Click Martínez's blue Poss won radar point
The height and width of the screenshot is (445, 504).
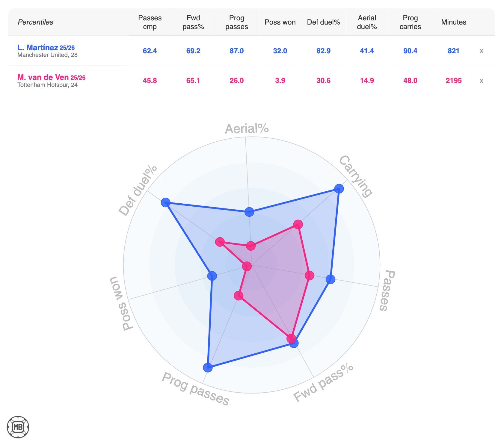[x=212, y=276]
